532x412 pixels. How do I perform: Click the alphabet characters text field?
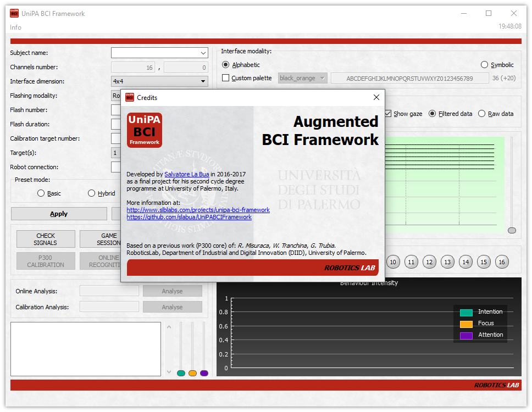tap(409, 79)
